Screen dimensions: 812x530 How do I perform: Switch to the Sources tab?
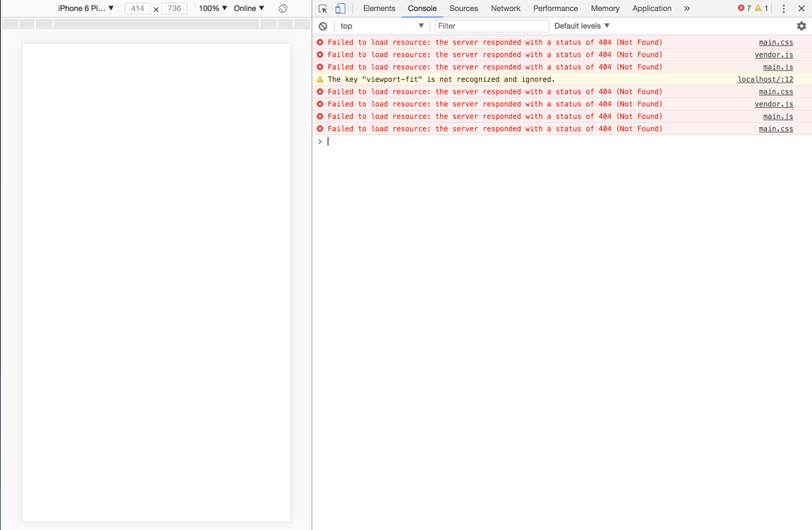[463, 8]
